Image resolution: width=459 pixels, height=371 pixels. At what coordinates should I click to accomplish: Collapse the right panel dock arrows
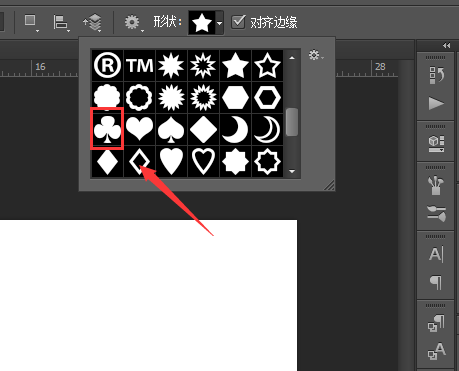pos(447,45)
